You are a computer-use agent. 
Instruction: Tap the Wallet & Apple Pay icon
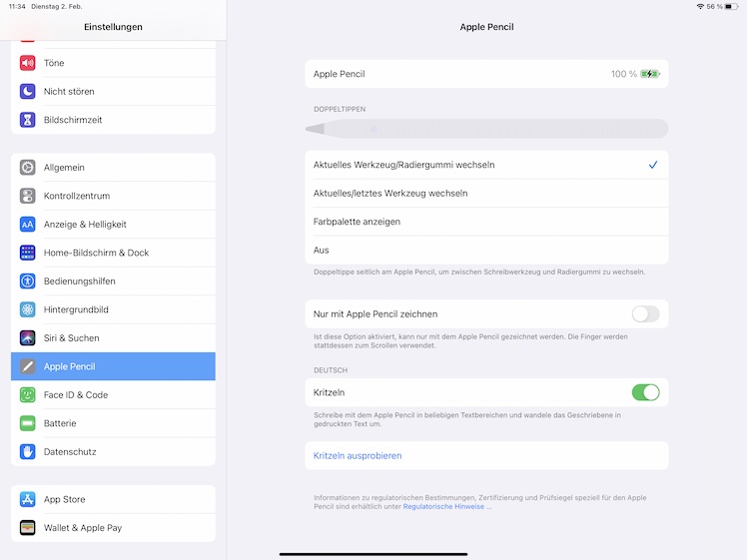27,528
